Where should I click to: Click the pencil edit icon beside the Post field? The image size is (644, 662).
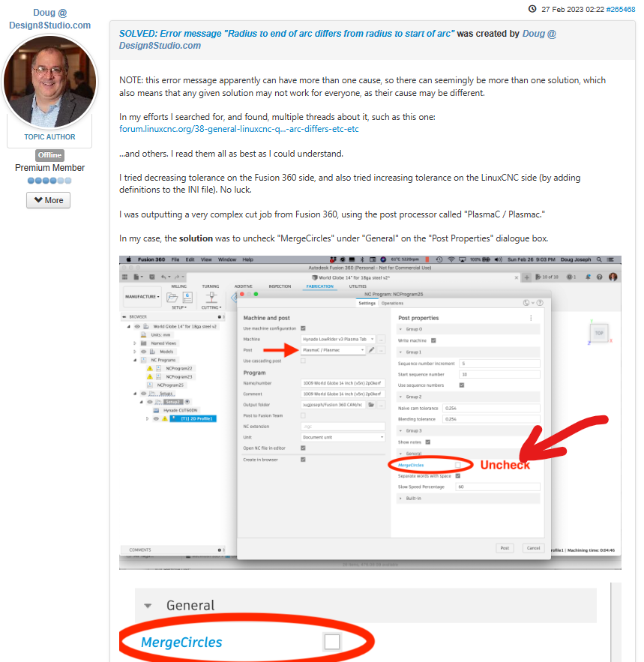[371, 350]
